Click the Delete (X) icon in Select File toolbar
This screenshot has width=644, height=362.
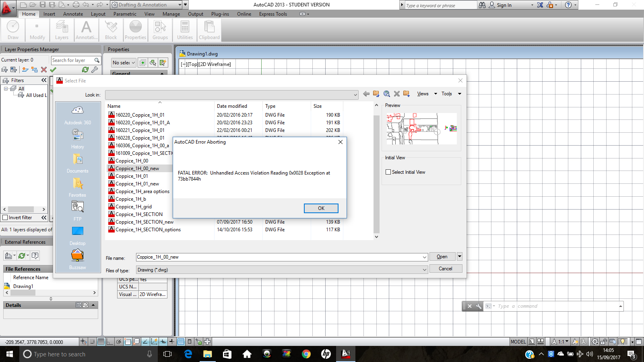click(396, 94)
